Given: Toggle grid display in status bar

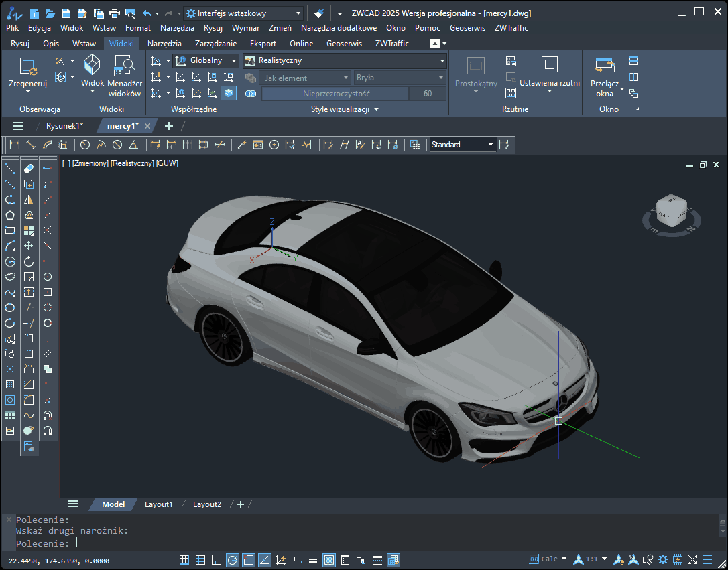Looking at the screenshot, I should [x=200, y=560].
